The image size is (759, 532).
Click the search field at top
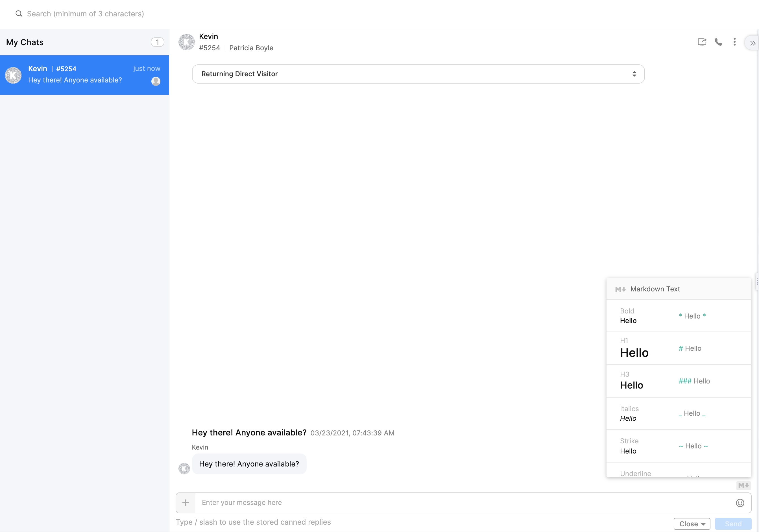click(85, 14)
